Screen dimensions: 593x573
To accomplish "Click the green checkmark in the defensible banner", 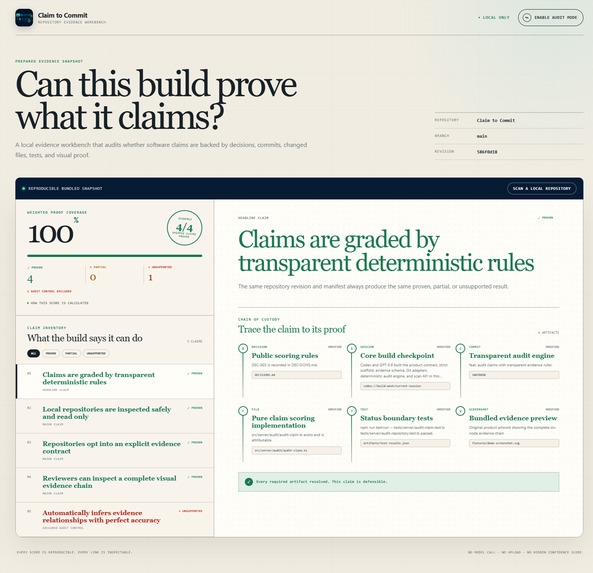I will pos(248,481).
